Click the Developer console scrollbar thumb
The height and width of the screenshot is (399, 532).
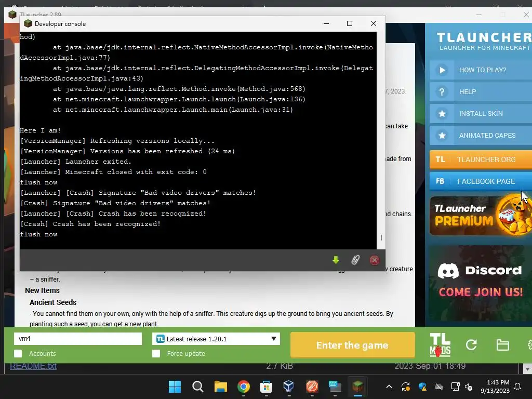coord(381,237)
